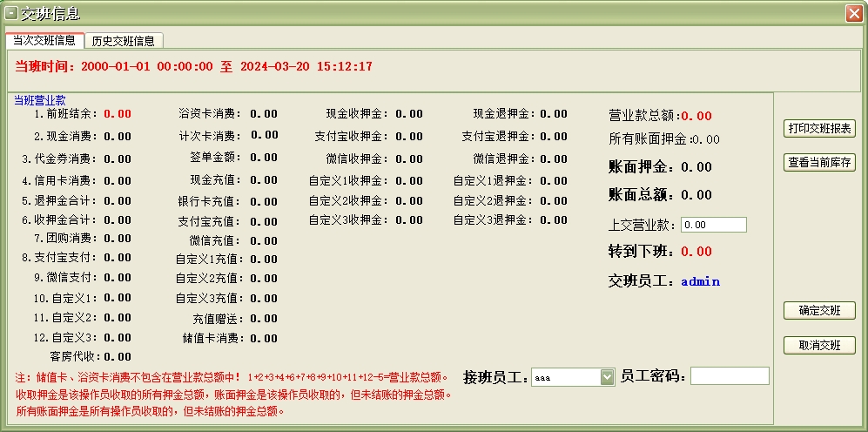The height and width of the screenshot is (432, 868).
Task: Click the 查看当前库存 button
Action: (x=819, y=162)
